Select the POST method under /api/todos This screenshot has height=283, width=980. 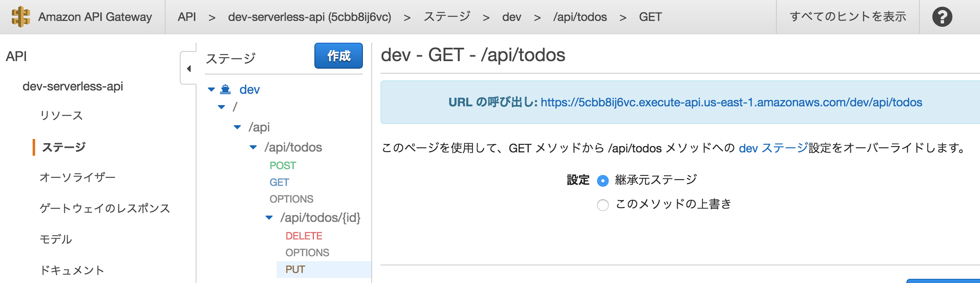click(283, 166)
